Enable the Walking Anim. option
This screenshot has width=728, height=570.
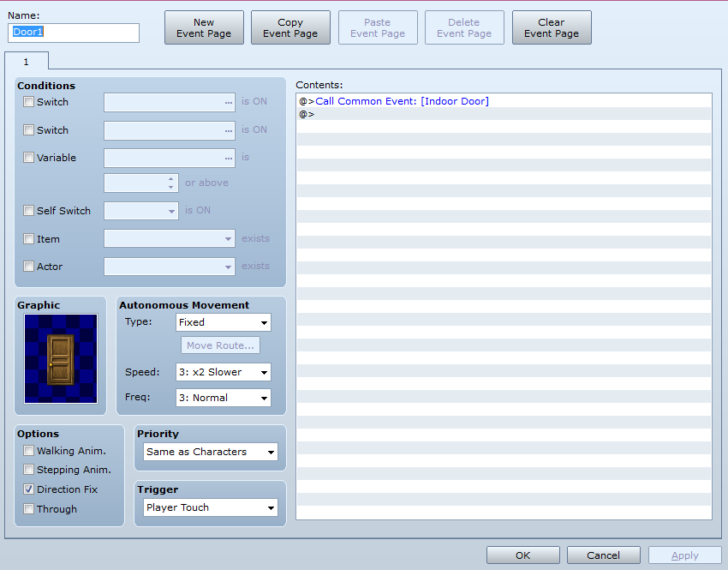point(29,451)
